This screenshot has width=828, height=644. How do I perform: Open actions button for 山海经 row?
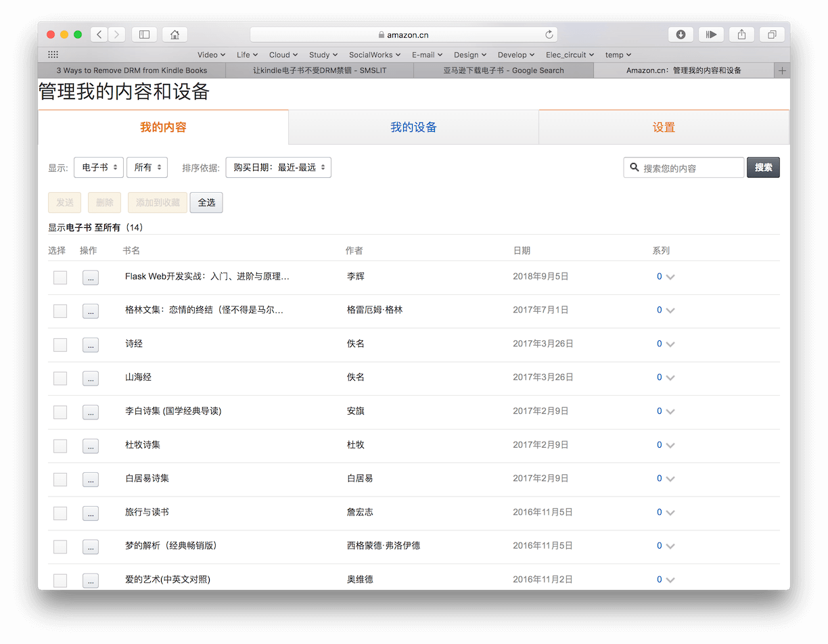(x=91, y=378)
